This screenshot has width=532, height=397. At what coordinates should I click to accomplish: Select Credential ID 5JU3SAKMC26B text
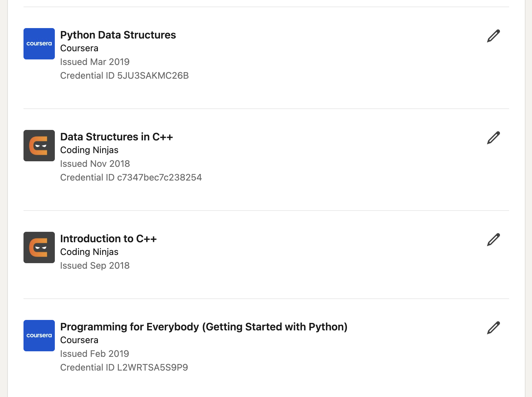125,76
